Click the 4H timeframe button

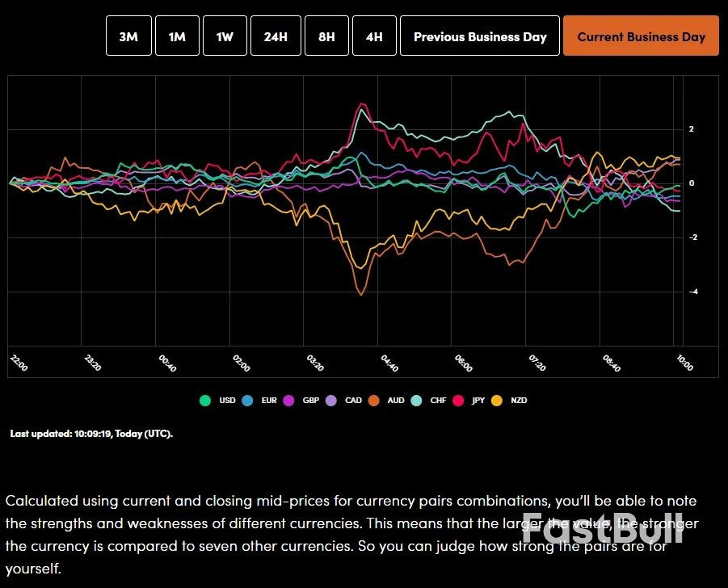(374, 36)
